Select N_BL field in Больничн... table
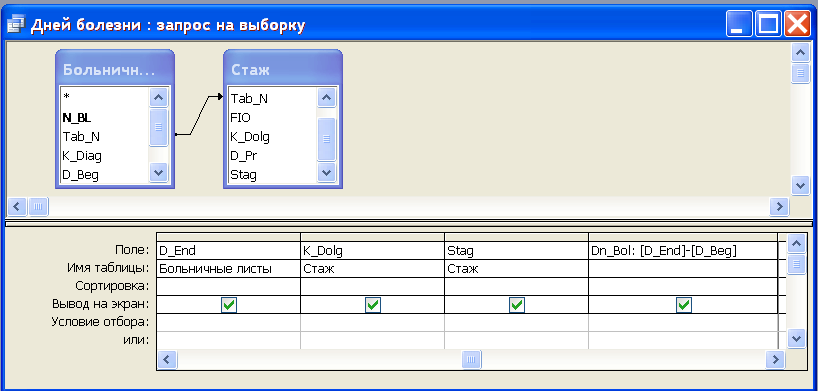818x391 pixels. pyautogui.click(x=104, y=117)
